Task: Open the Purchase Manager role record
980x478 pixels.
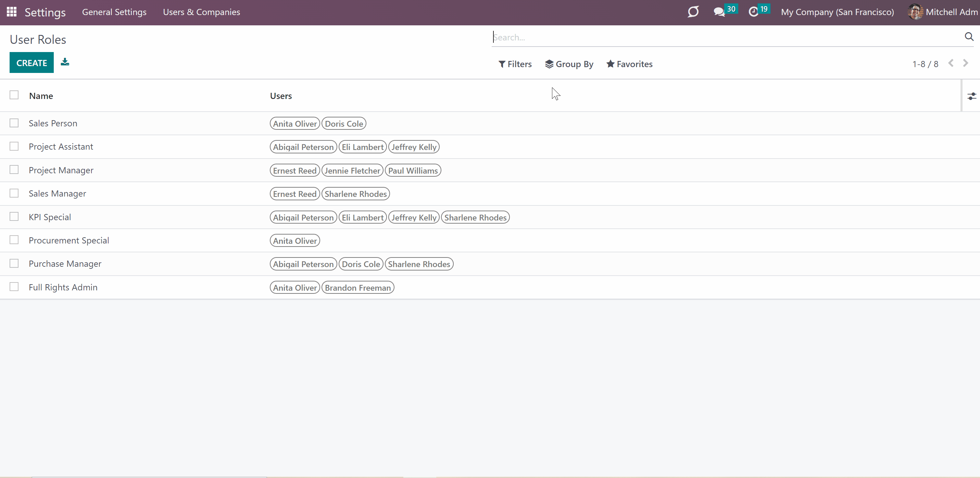Action: [x=65, y=264]
